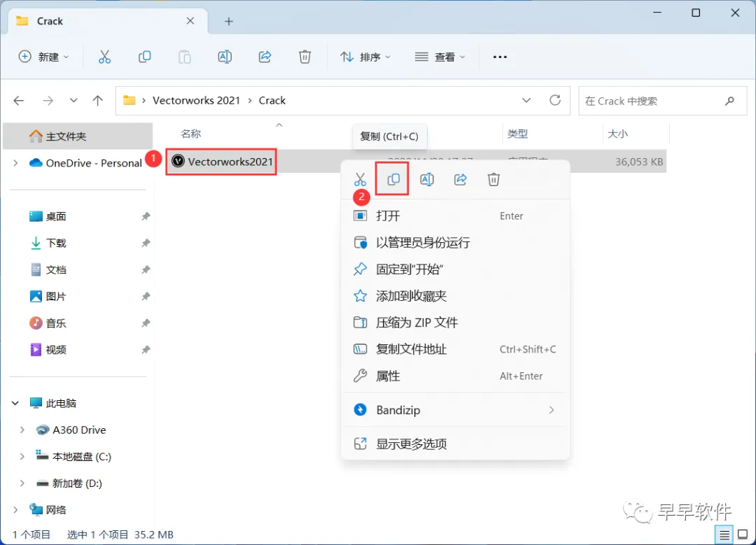Click the Rename icon in the top toolbar
Image resolution: width=756 pixels, height=545 pixels.
[225, 57]
